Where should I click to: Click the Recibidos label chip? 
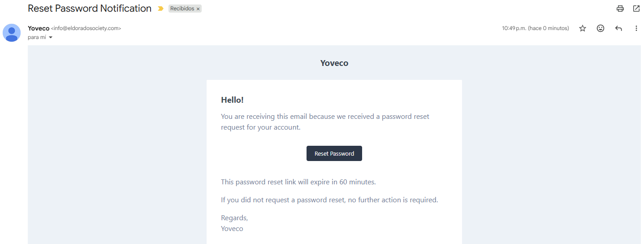click(x=182, y=9)
